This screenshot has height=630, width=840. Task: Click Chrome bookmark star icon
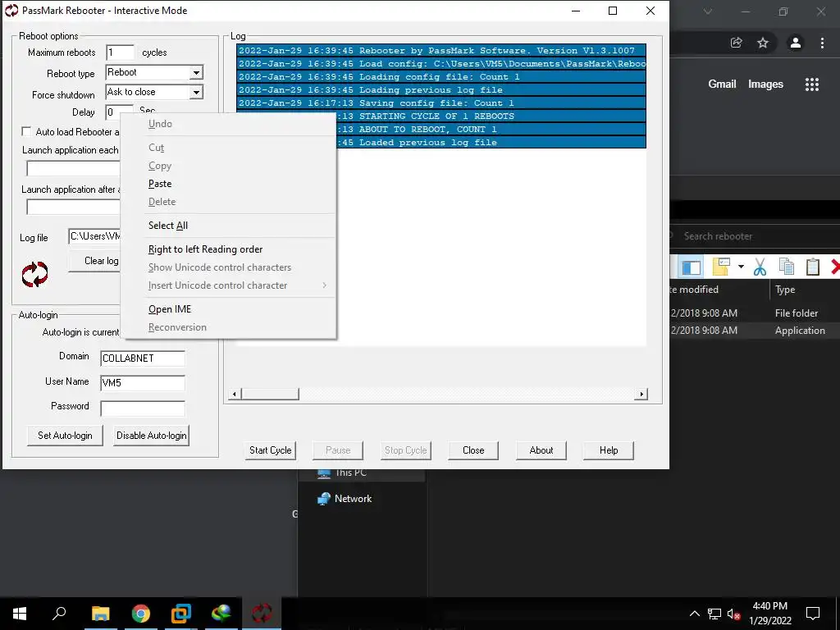[x=763, y=43]
